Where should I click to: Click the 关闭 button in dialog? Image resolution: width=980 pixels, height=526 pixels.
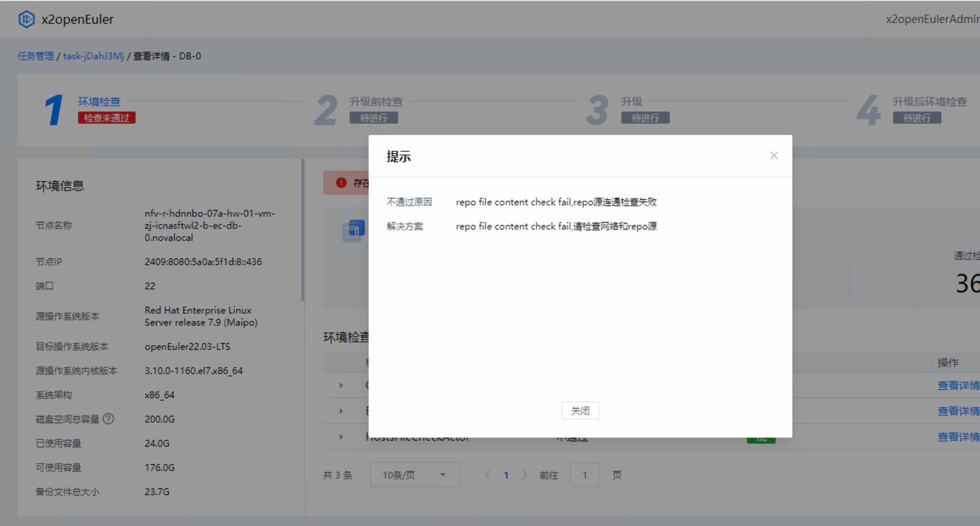coord(580,410)
